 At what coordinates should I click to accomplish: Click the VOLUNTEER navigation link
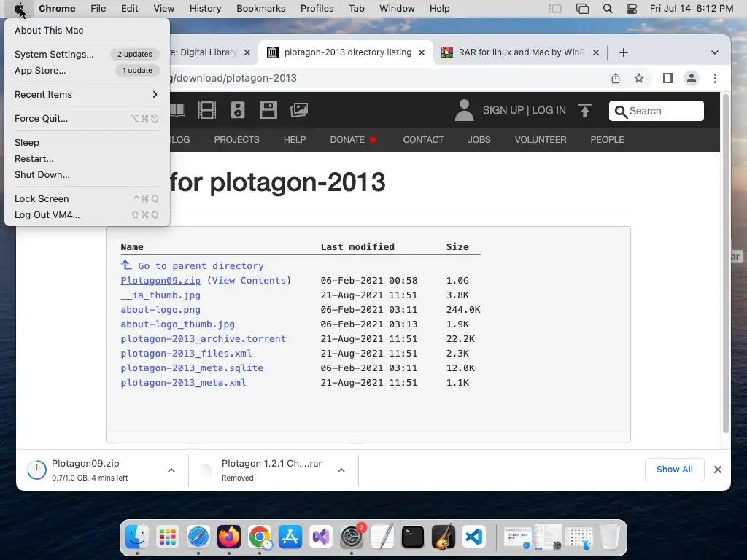(x=541, y=139)
